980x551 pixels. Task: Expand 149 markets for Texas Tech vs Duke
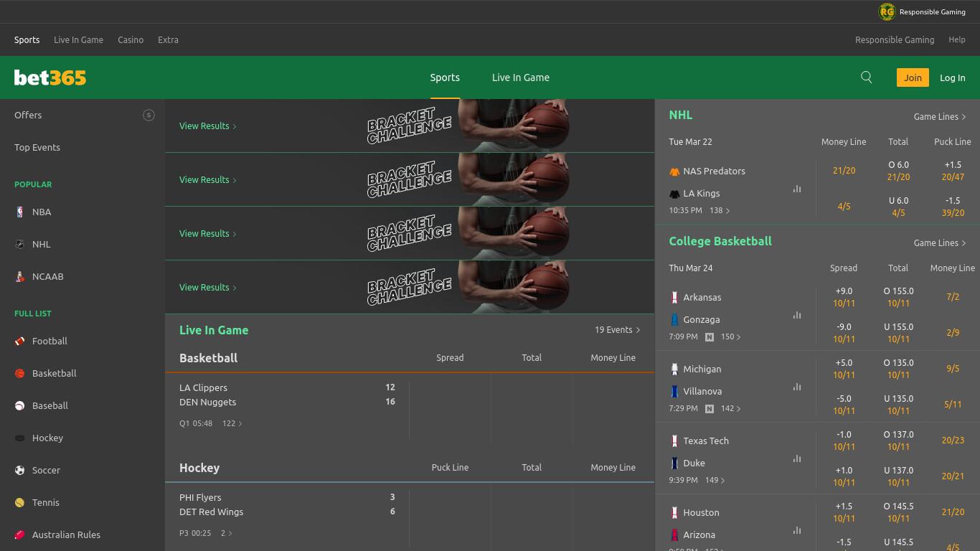click(x=715, y=481)
